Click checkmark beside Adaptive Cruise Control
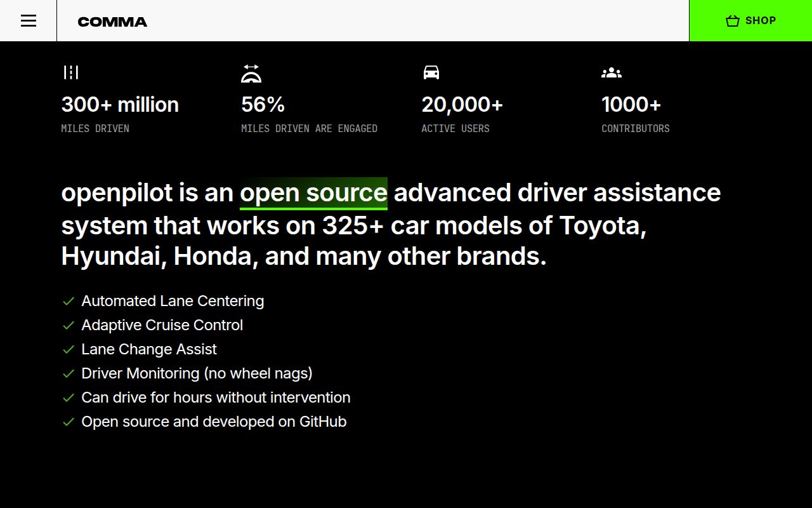 [69, 325]
